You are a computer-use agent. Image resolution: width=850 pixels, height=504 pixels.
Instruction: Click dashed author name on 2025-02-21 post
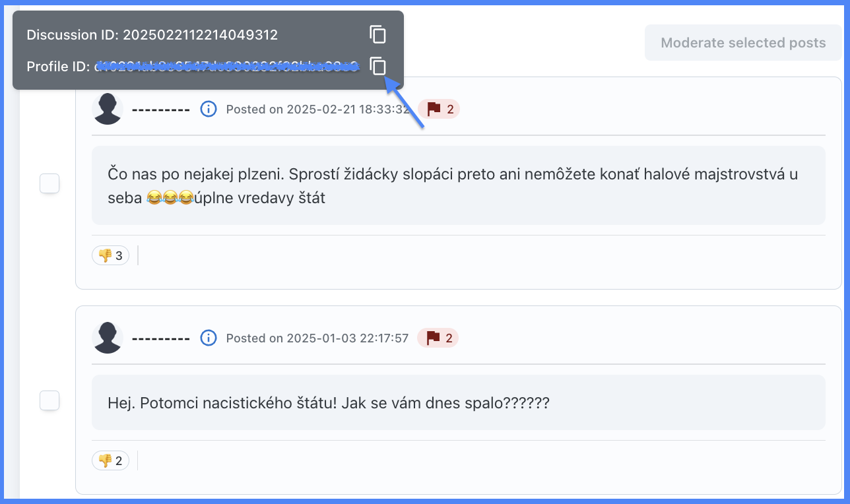pos(161,110)
